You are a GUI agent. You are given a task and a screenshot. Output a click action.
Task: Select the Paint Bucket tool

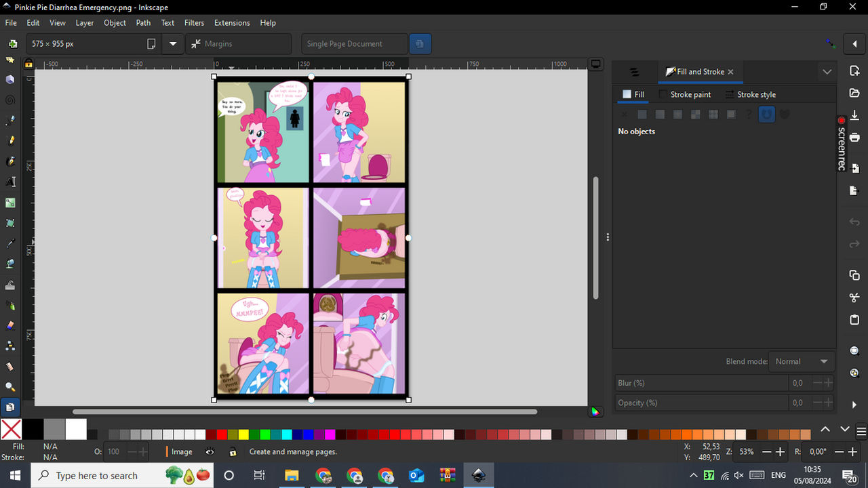[10, 264]
